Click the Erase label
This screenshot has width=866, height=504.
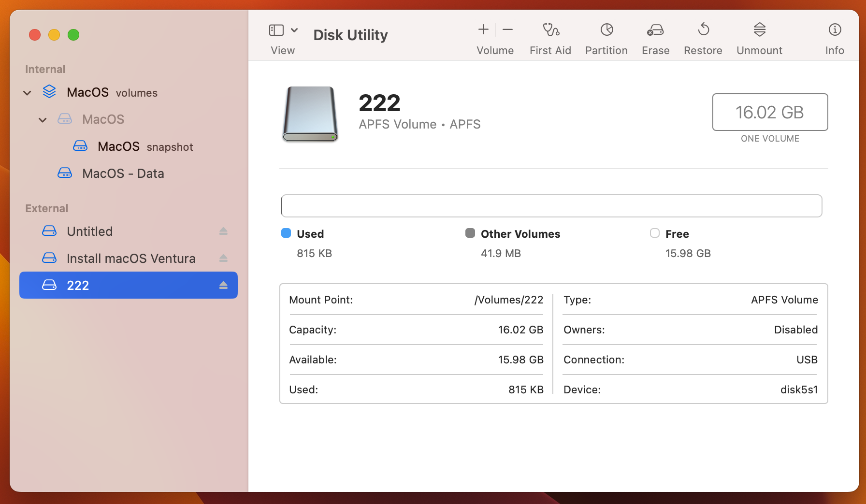click(655, 50)
